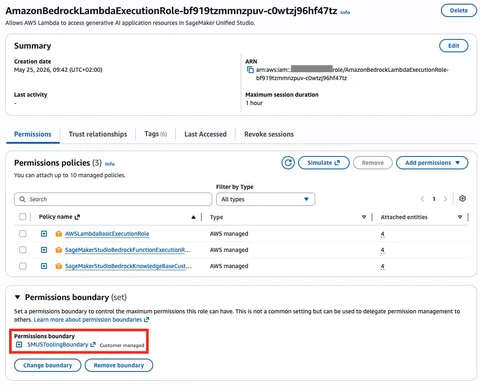Click the Change boundary button
This screenshot has width=480, height=386.
pos(48,365)
